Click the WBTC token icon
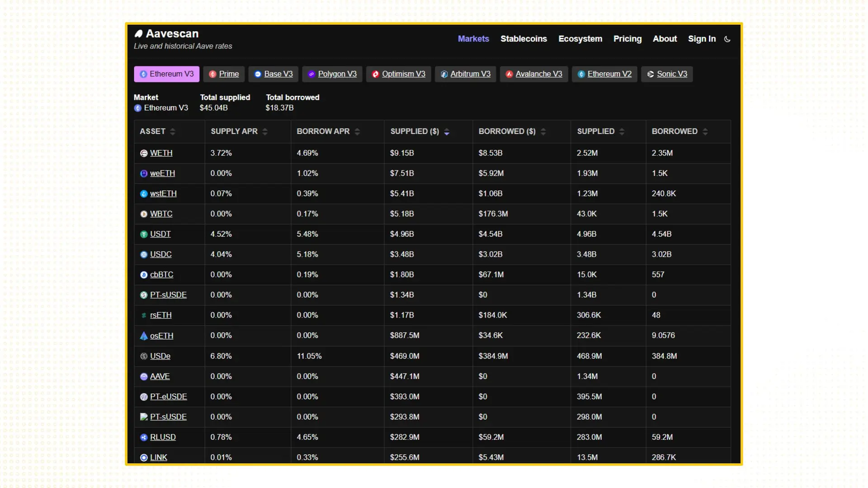 click(144, 214)
